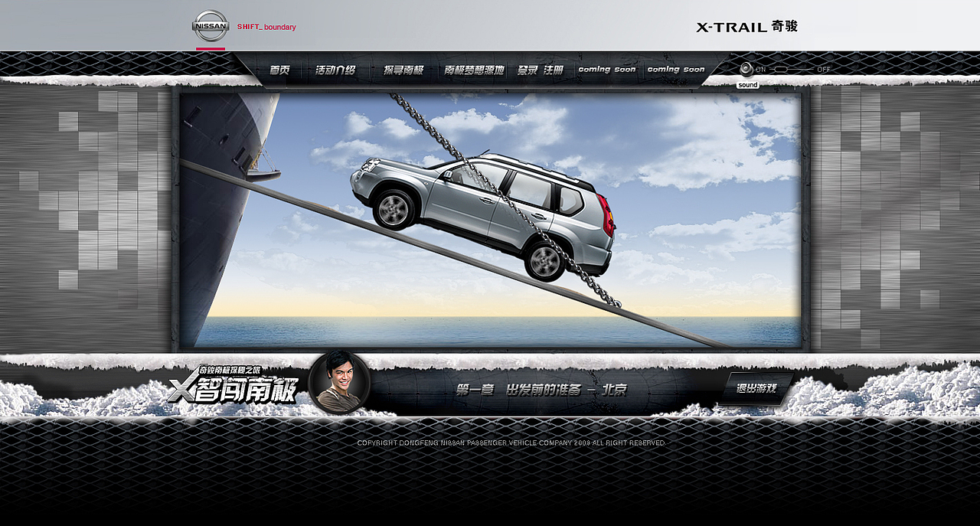Click the 注册 register link
This screenshot has width=980, height=526.
(554, 70)
